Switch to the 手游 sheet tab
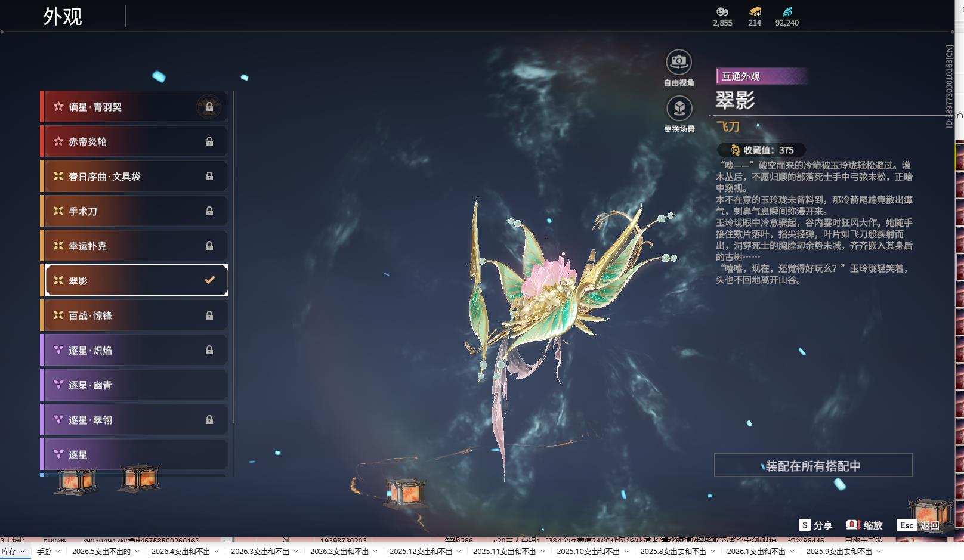This screenshot has width=964, height=560. point(44,552)
